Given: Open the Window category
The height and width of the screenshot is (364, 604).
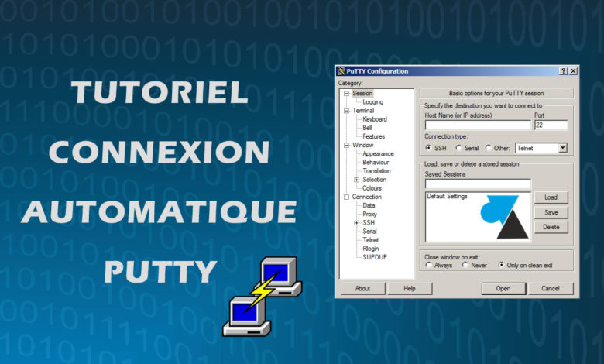Looking at the screenshot, I should pyautogui.click(x=362, y=146).
